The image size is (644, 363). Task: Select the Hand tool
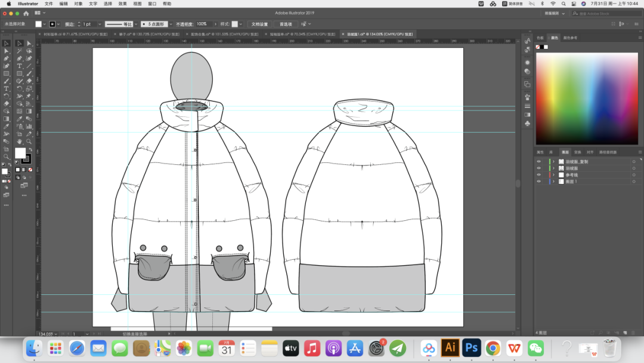pyautogui.click(x=20, y=141)
